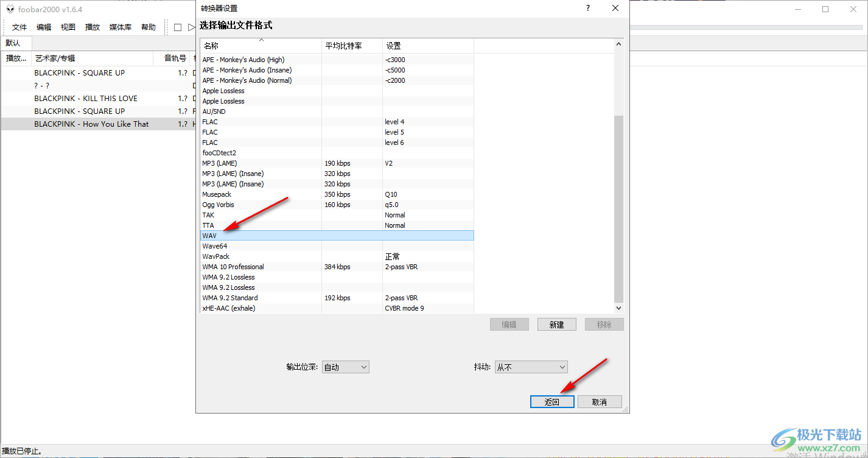The width and height of the screenshot is (868, 458).
Task: Open the 播放 menu
Action: pyautogui.click(x=93, y=27)
